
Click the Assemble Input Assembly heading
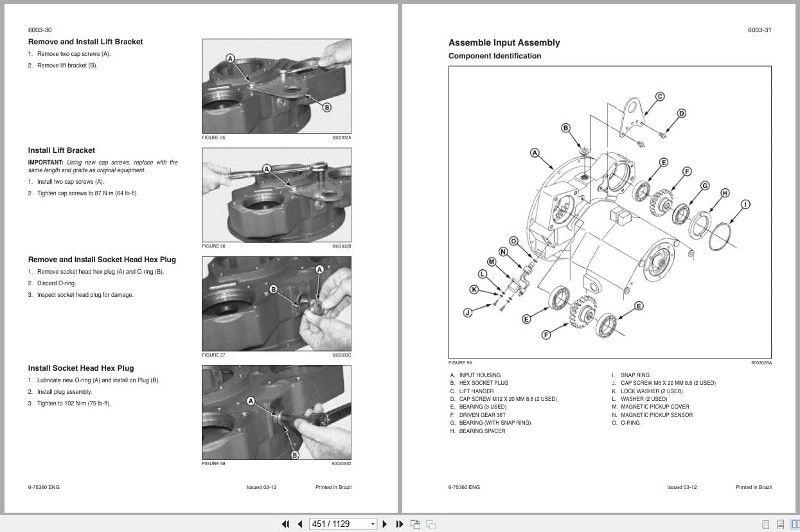point(504,42)
